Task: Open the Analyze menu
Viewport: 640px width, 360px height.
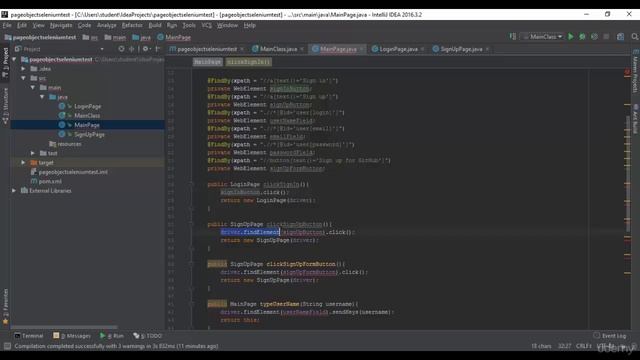Action: (107, 25)
